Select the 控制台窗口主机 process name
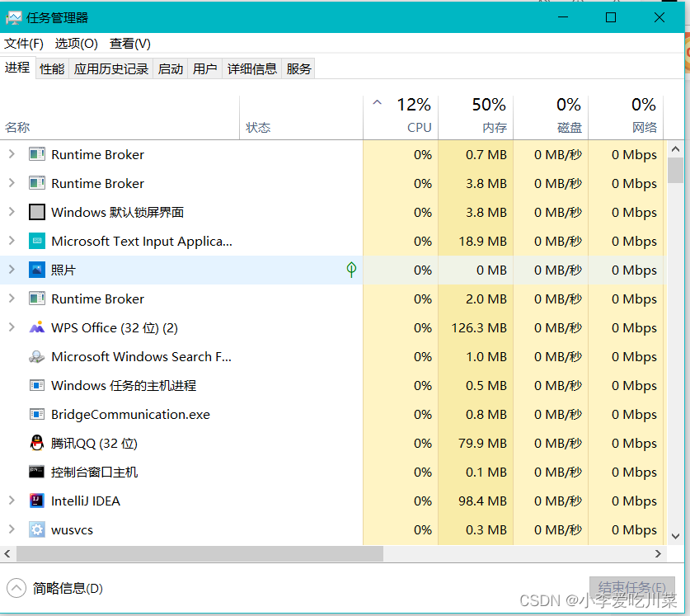690x616 pixels. point(94,472)
